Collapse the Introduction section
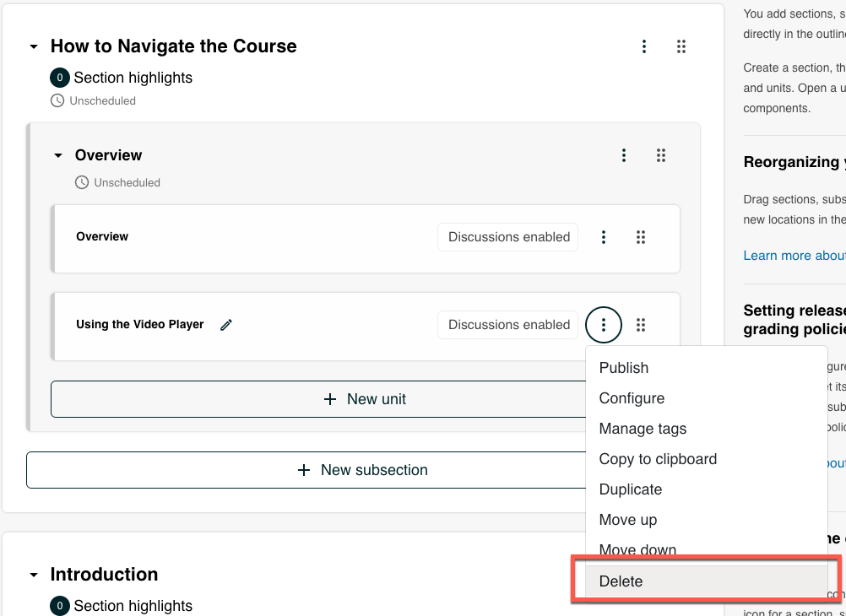 34,575
